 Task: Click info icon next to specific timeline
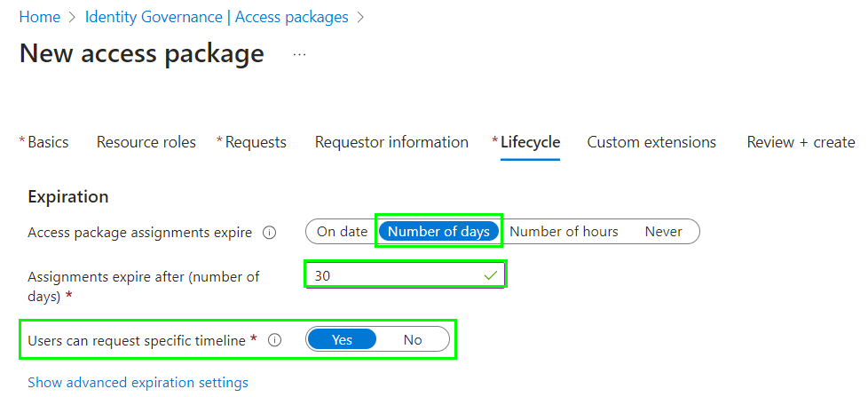point(274,340)
